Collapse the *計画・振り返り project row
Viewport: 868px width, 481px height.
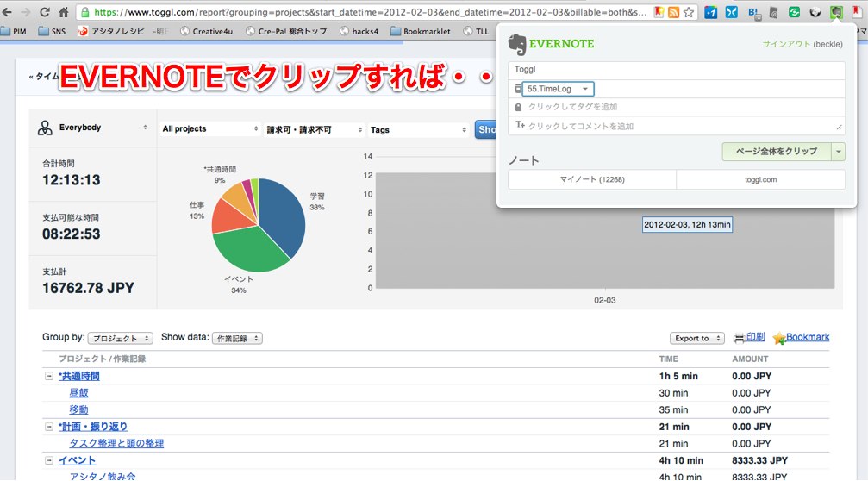[49, 427]
